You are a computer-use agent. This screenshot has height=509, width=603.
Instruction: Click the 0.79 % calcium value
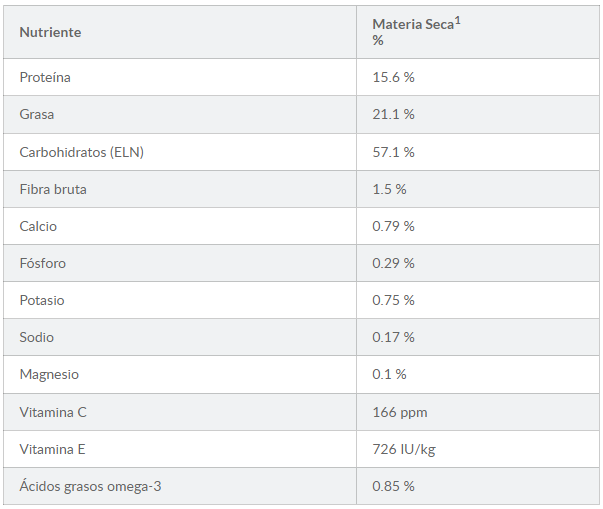pyautogui.click(x=393, y=226)
